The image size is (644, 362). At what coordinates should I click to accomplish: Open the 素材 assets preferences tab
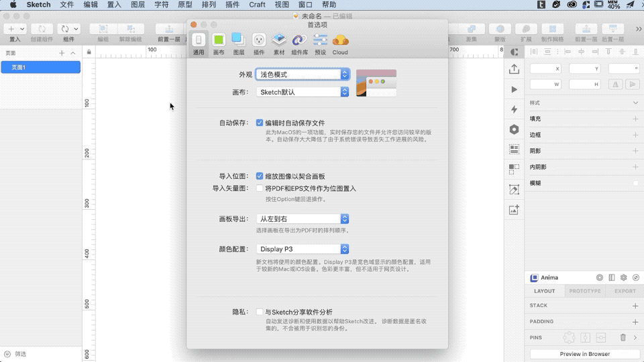(279, 44)
